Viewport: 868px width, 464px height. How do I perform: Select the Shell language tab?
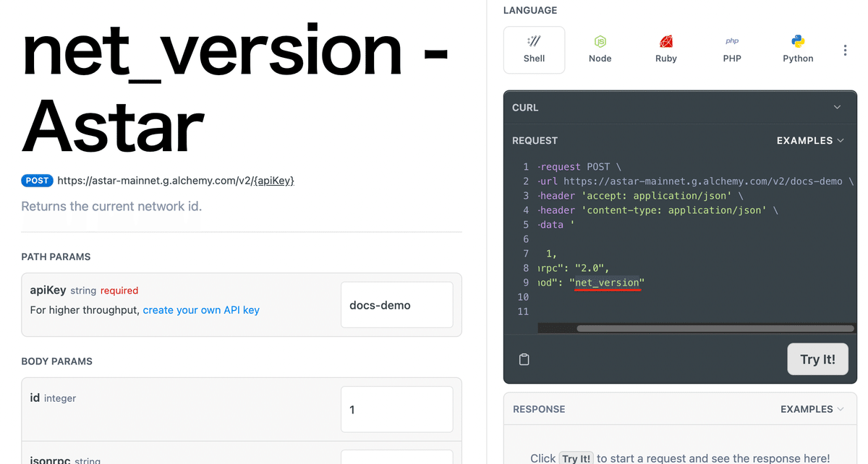(x=534, y=50)
